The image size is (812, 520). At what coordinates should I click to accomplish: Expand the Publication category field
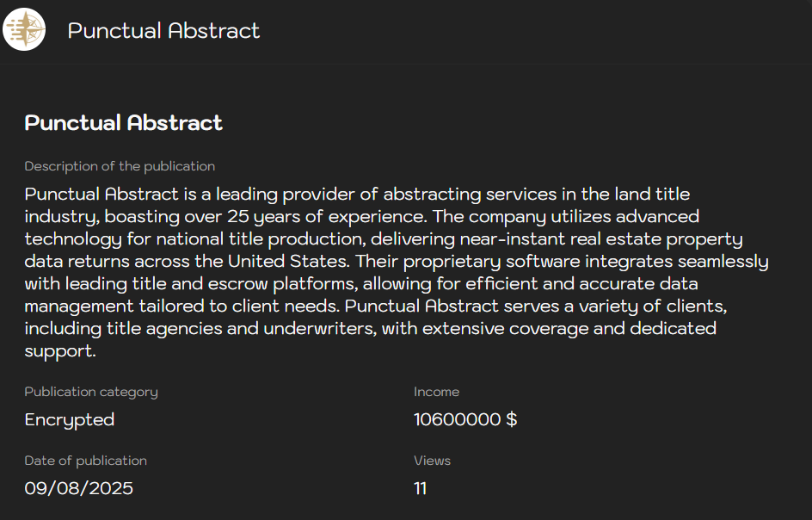click(90, 392)
